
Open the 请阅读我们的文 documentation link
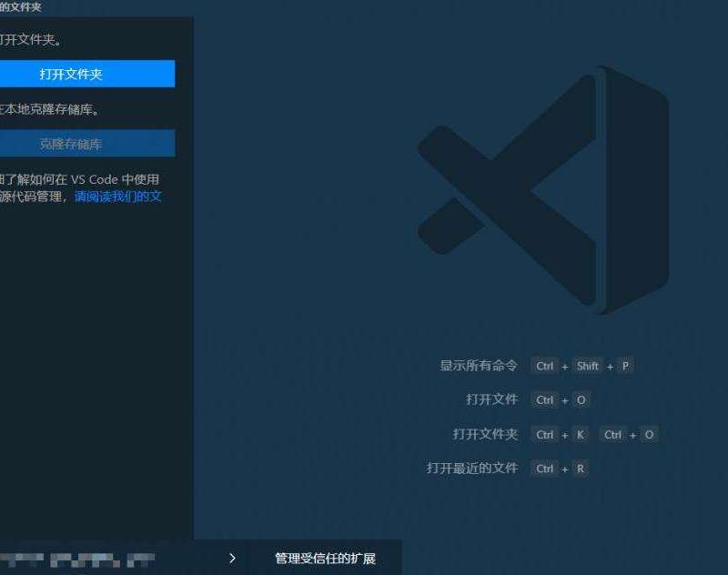pos(118,197)
